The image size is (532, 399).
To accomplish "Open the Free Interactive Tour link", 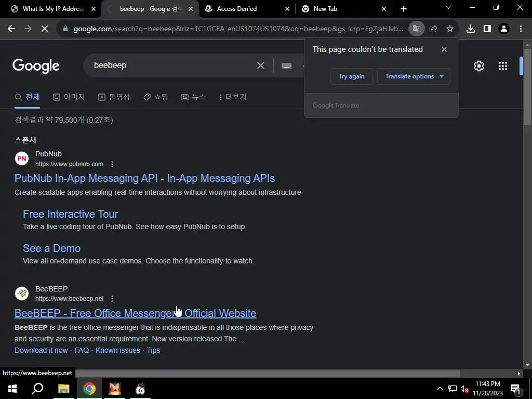I will click(x=70, y=214).
